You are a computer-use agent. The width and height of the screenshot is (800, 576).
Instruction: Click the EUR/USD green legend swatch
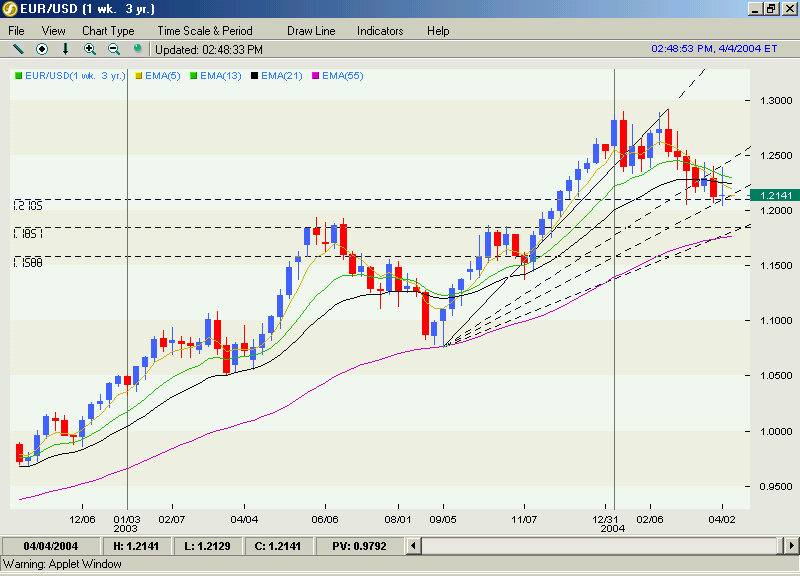coord(19,76)
